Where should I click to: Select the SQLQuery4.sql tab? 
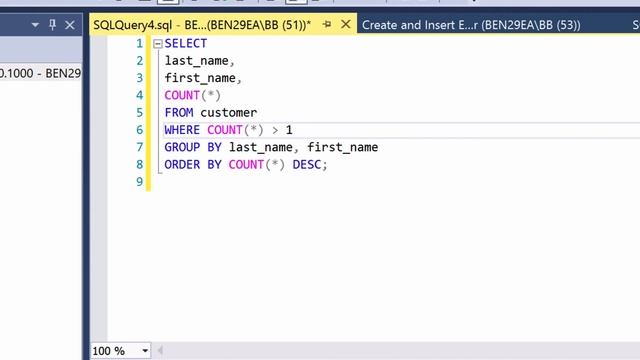202,25
